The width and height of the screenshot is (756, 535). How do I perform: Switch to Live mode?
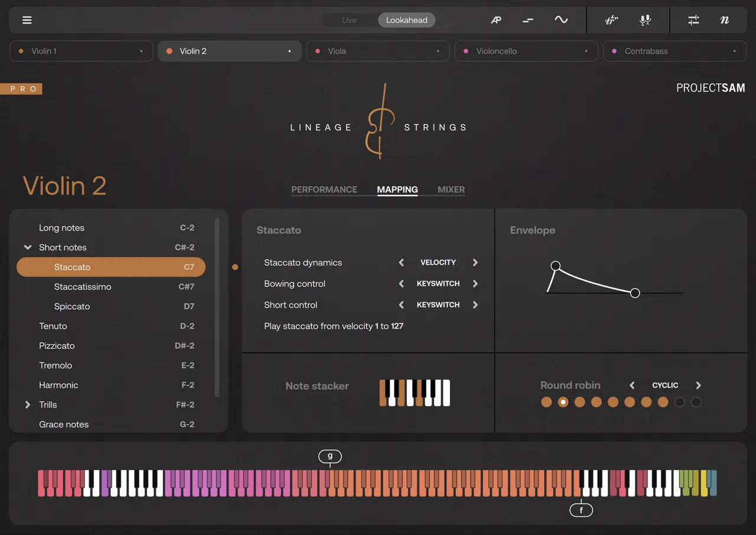tap(349, 20)
